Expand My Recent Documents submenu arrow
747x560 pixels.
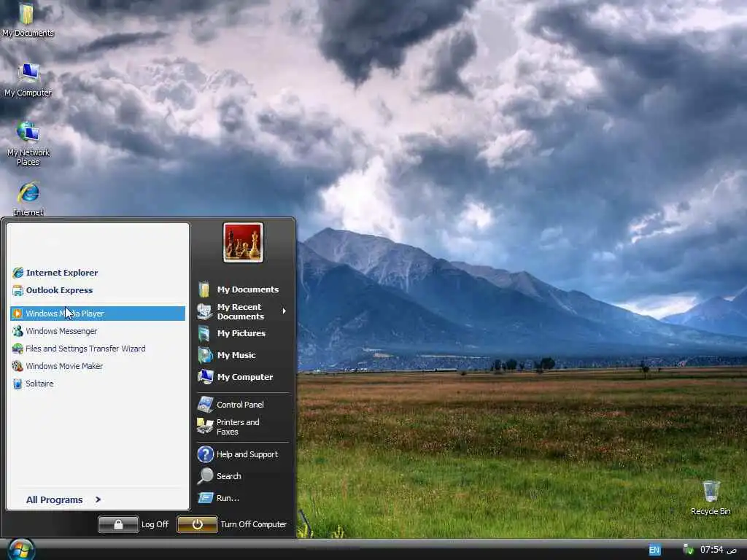tap(284, 311)
